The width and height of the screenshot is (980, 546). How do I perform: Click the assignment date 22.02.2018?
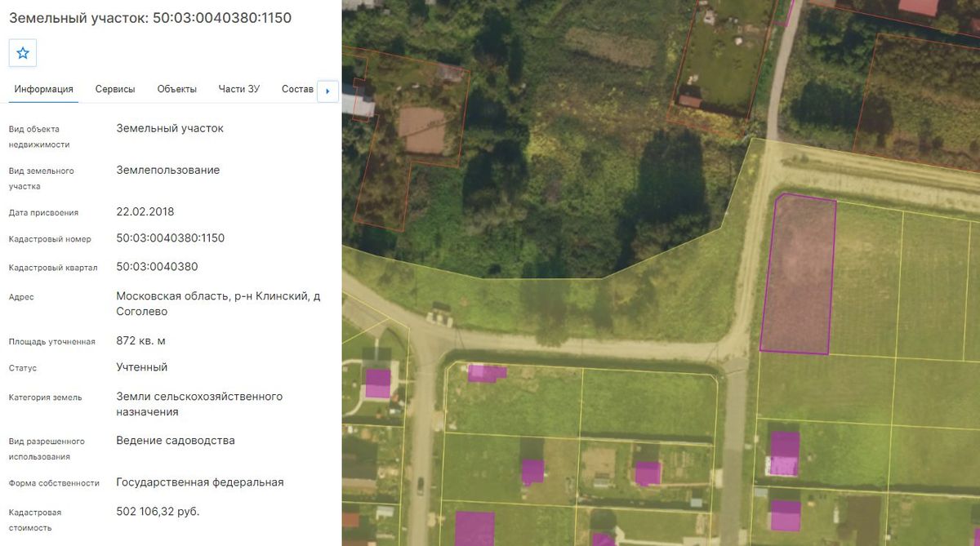click(145, 211)
